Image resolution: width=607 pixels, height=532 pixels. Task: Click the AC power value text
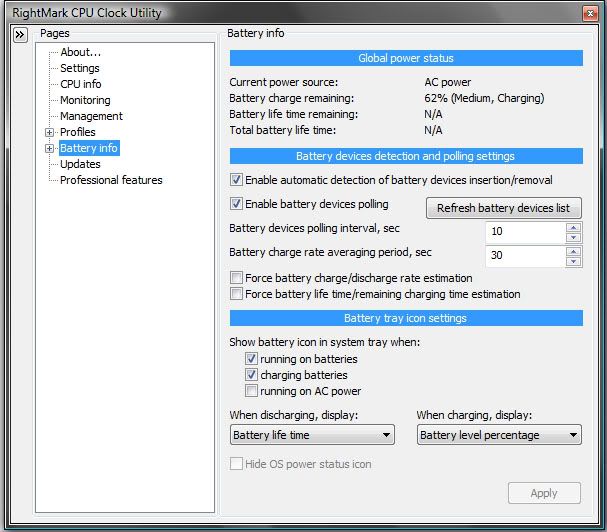[x=448, y=82]
